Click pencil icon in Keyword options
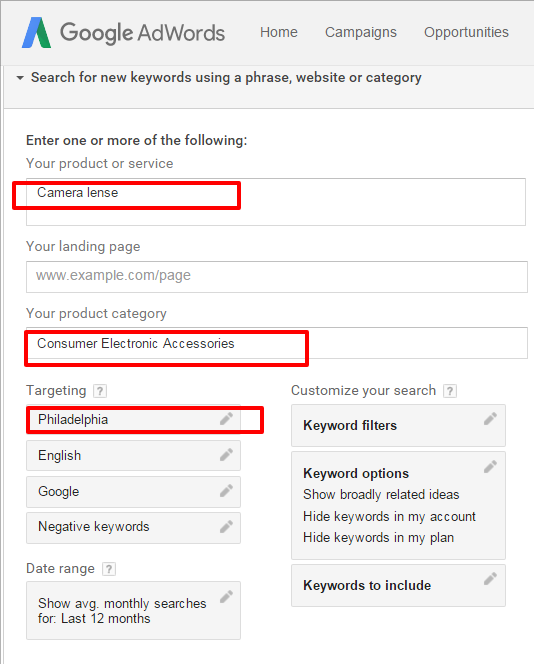The image size is (534, 664). [490, 467]
